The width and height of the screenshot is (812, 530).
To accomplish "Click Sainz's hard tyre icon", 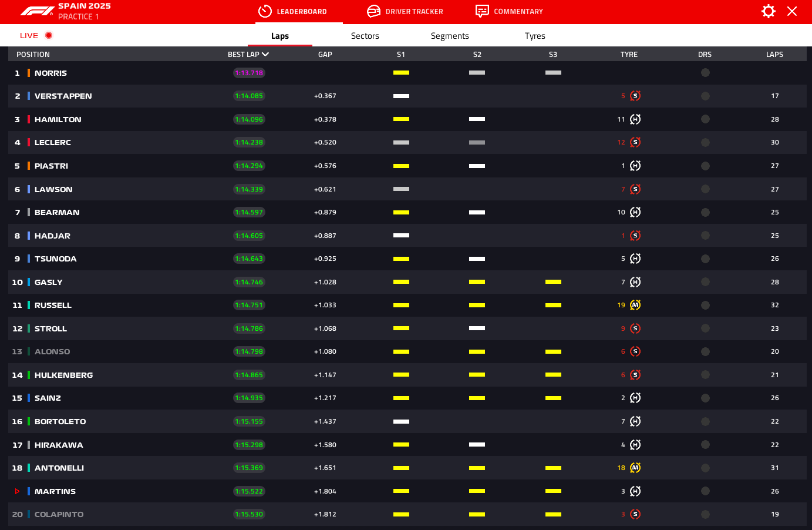I will tap(635, 398).
